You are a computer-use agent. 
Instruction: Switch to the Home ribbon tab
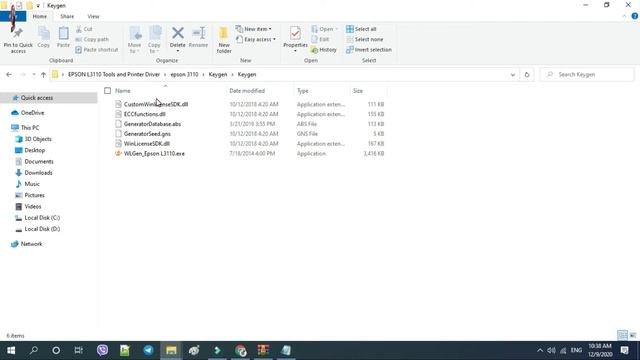pyautogui.click(x=40, y=16)
